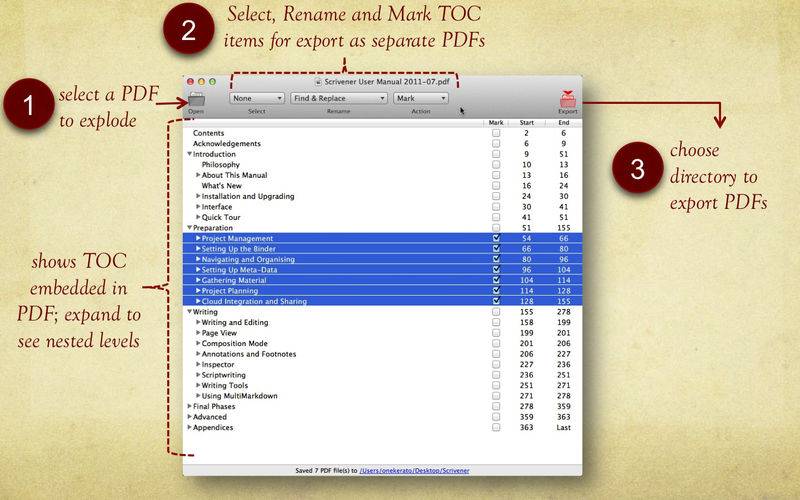Image resolution: width=800 pixels, height=500 pixels.
Task: Open the Select dropdown showing None
Action: [257, 98]
